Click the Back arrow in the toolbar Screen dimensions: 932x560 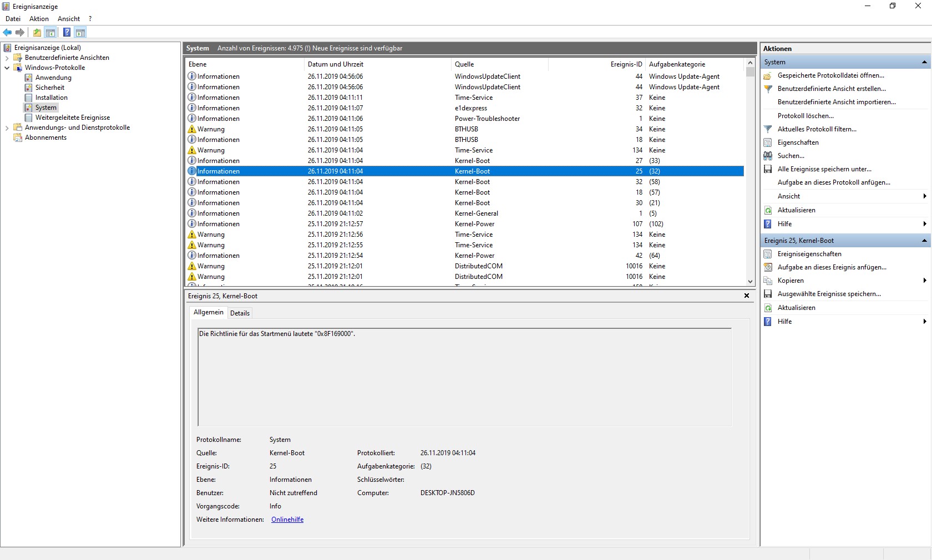coord(7,32)
